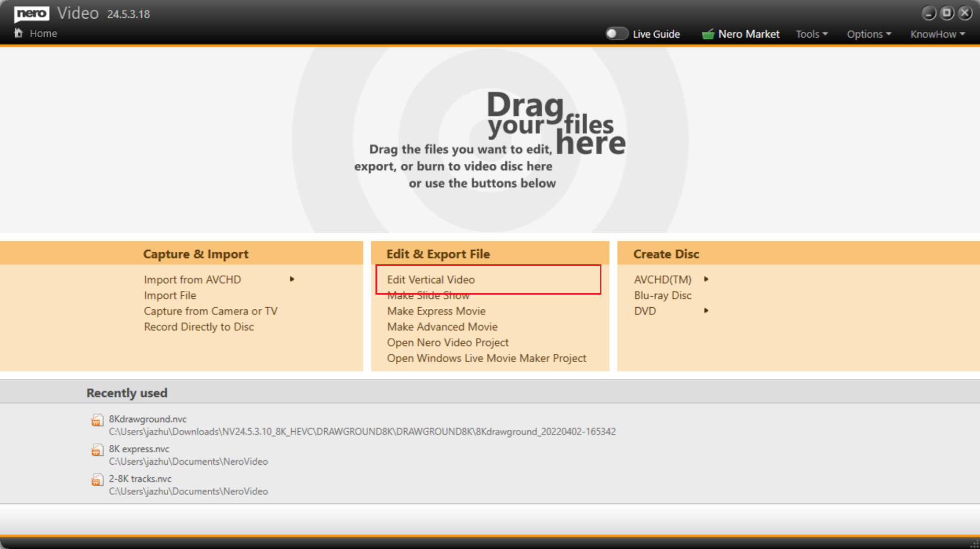The width and height of the screenshot is (980, 549).
Task: Click Open Windows Live Movie Maker Project
Action: pos(486,358)
